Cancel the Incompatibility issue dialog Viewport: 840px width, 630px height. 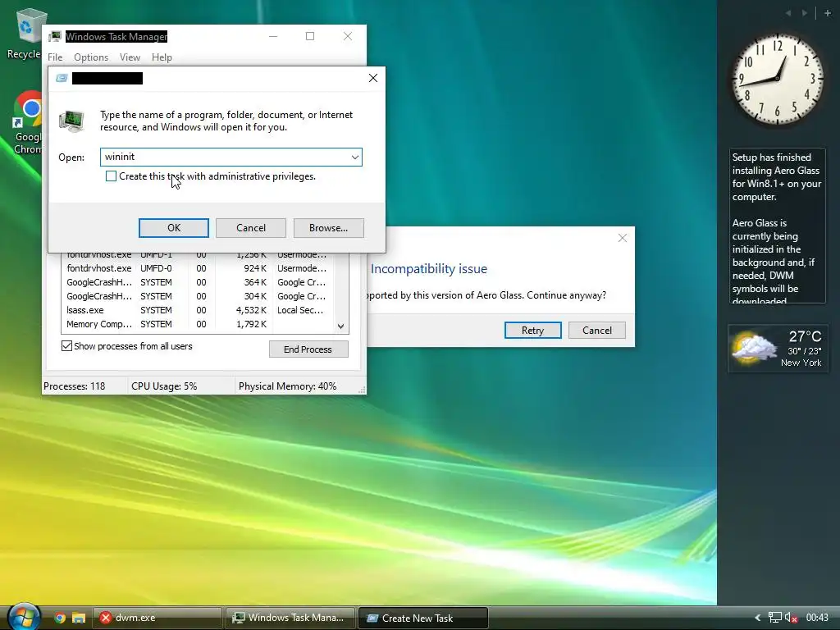coord(597,331)
